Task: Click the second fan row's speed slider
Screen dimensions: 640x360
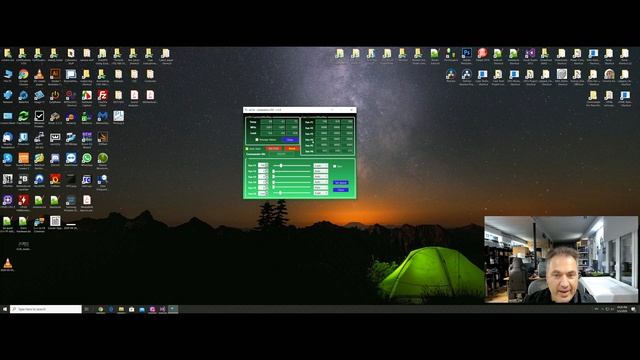Action: pos(292,171)
